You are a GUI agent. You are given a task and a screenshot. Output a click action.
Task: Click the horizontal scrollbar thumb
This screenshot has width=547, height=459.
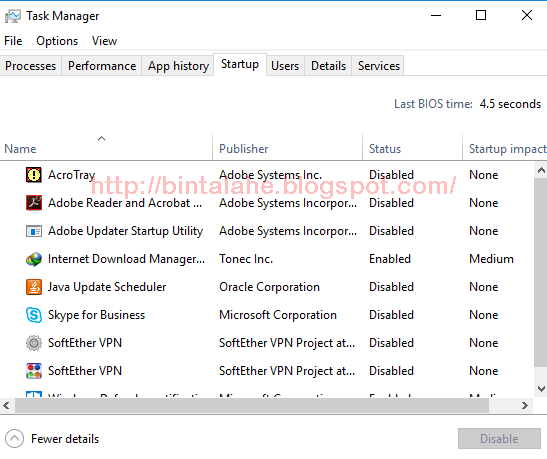click(252, 405)
